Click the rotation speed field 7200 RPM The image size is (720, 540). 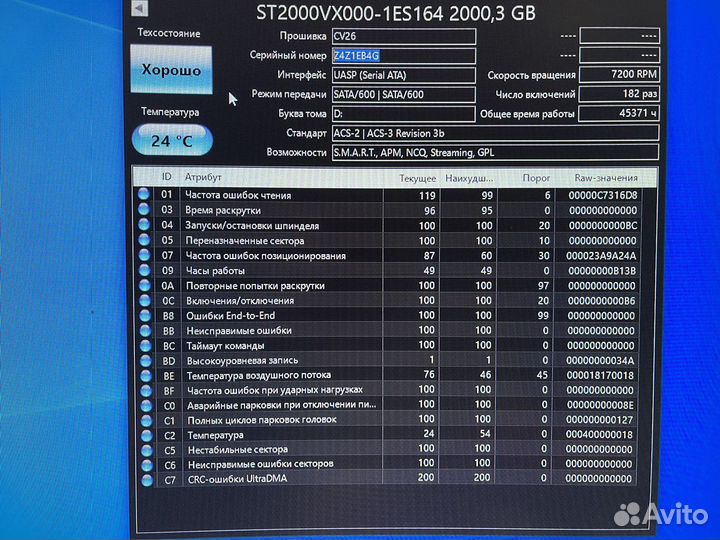click(619, 74)
